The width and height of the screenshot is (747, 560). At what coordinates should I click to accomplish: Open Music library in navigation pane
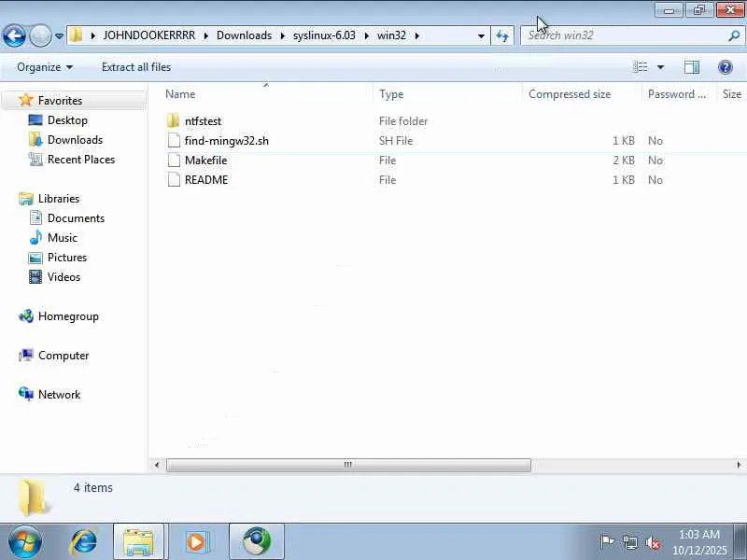click(x=62, y=237)
